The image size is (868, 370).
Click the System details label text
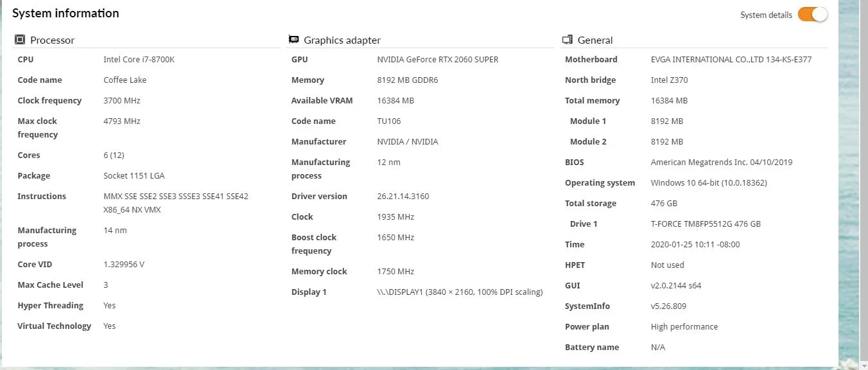(766, 15)
